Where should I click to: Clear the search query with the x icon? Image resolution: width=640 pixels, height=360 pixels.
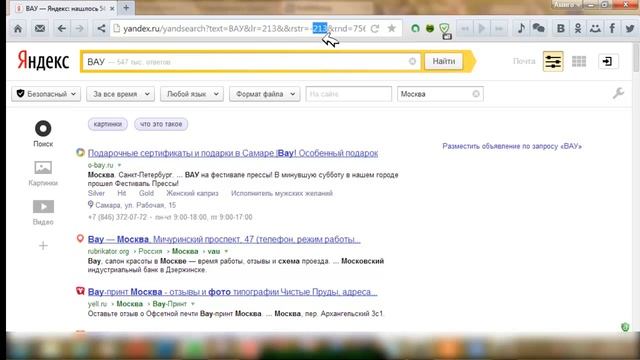pos(412,61)
